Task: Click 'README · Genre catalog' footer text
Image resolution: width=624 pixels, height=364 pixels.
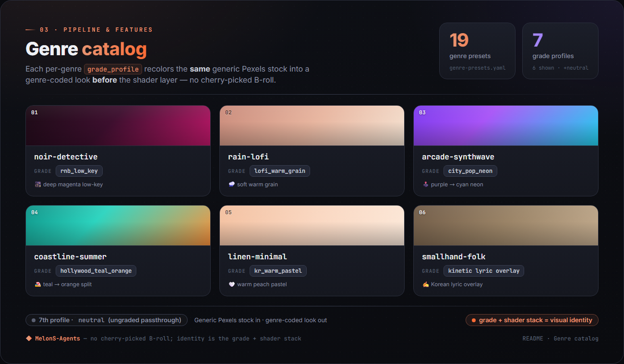Action: tap(560, 338)
